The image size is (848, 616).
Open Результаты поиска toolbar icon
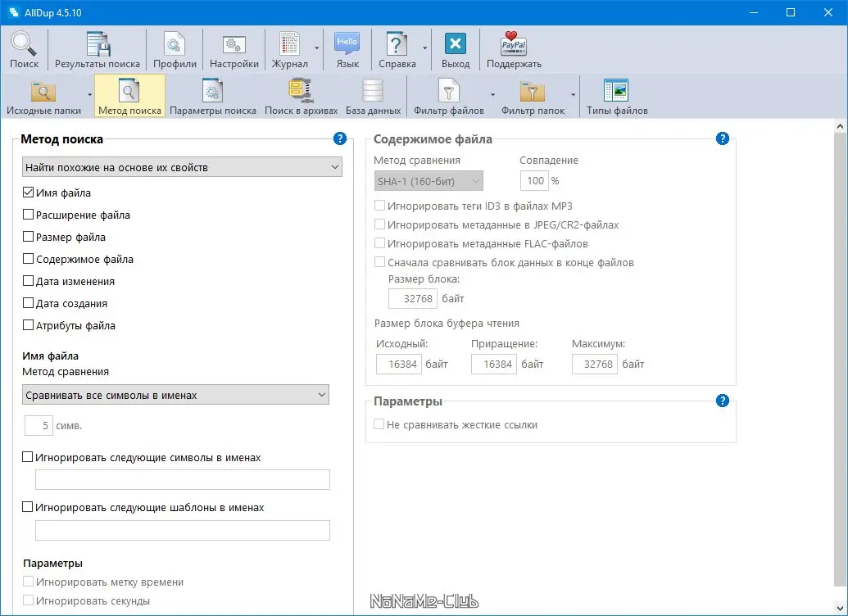coord(97,50)
